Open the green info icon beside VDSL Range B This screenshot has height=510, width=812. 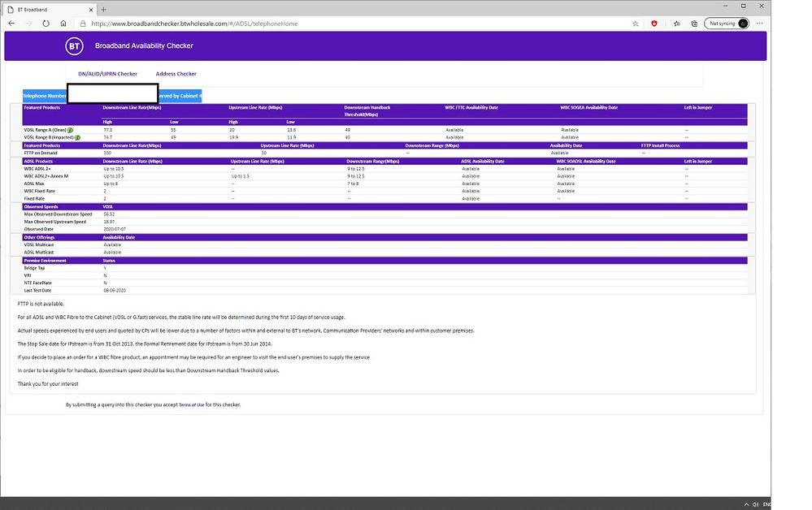77,137
